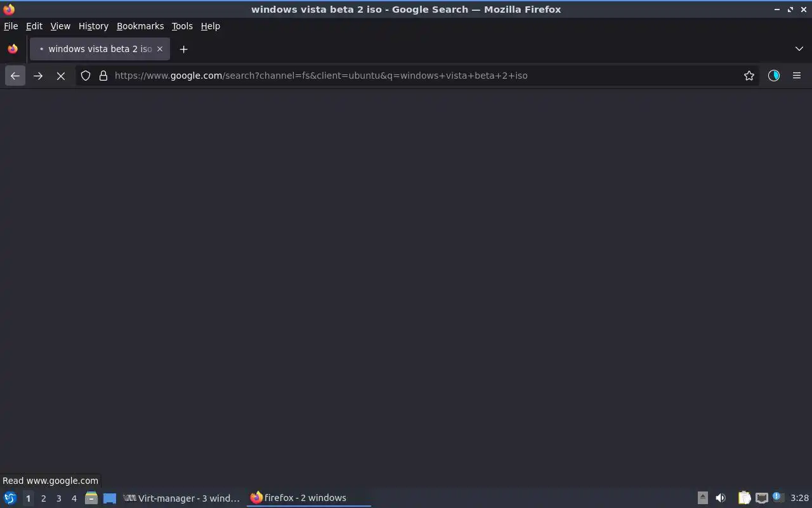This screenshot has width=812, height=508.
Task: Open the update notifier tray icon
Action: (778, 497)
